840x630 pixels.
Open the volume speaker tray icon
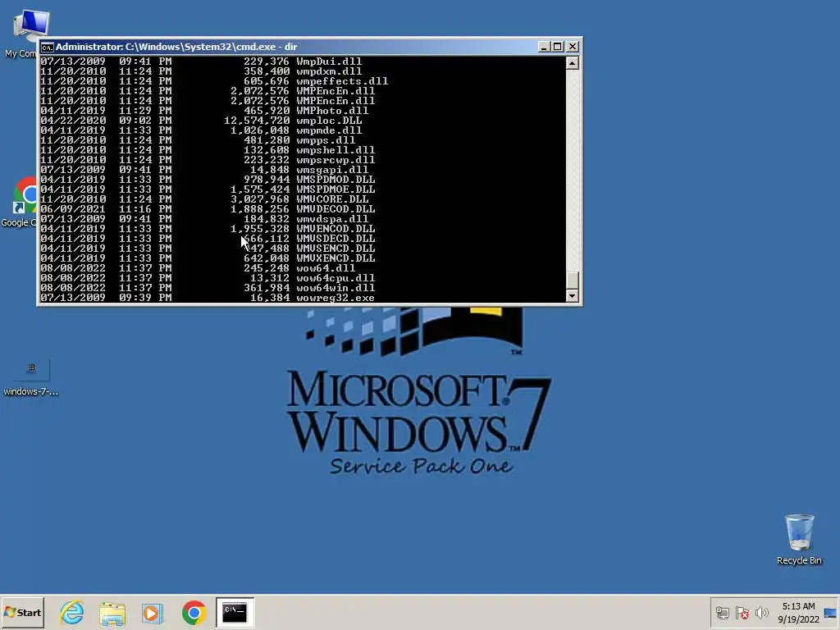tap(761, 613)
